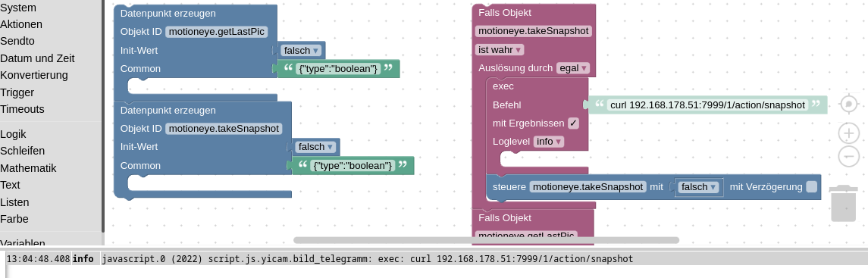The height and width of the screenshot is (278, 868).
Task: Edit the second {"type":"boolean"} Common text
Action: (x=352, y=165)
